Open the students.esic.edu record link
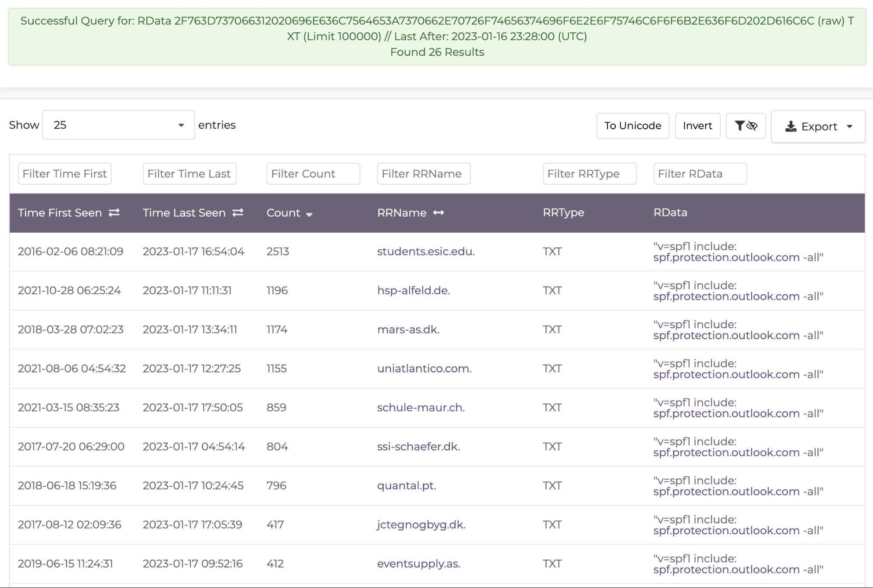 tap(426, 251)
